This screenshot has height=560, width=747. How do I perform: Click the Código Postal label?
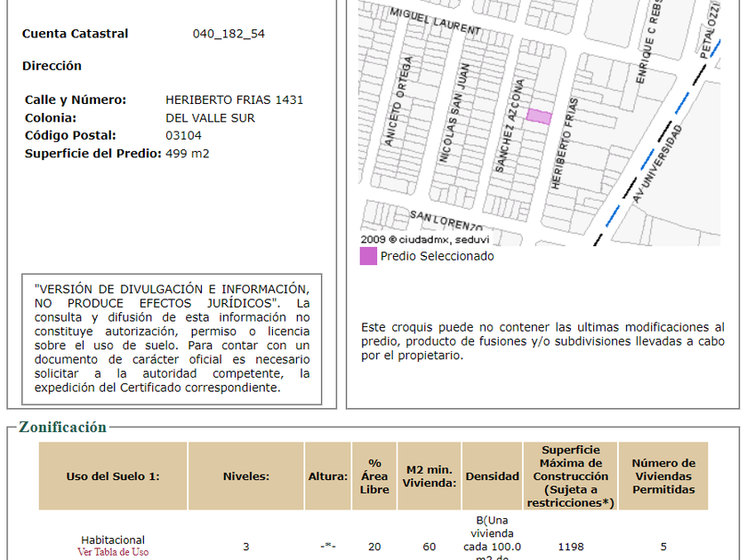click(70, 136)
